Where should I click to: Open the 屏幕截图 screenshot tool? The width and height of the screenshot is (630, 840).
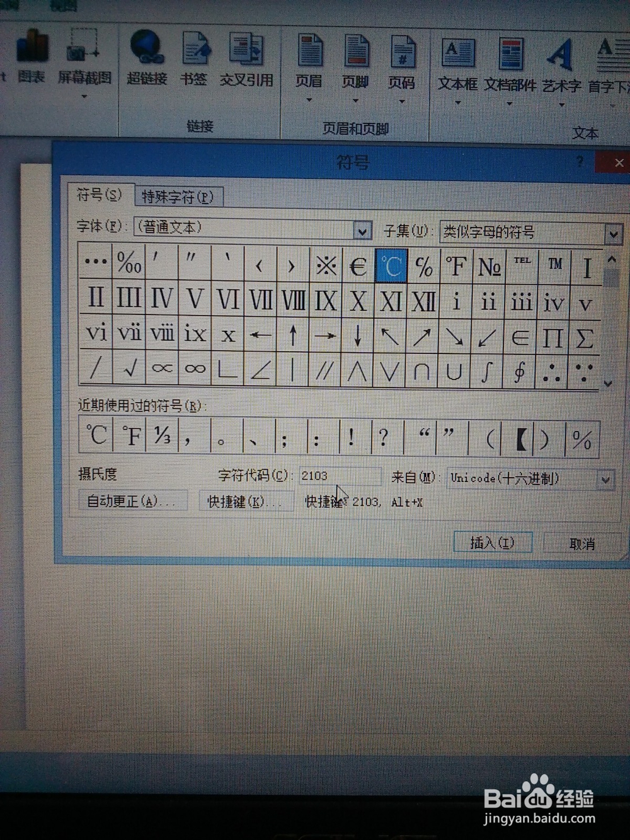83,60
